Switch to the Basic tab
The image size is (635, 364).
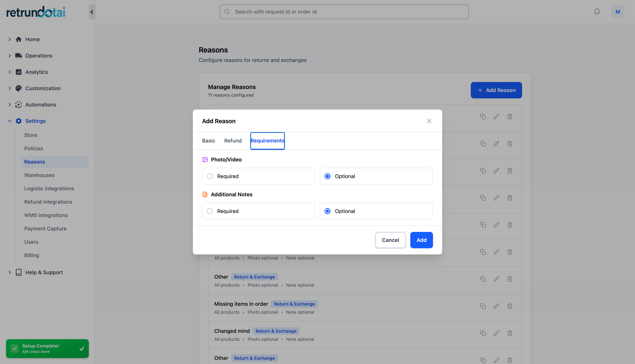[x=208, y=141]
